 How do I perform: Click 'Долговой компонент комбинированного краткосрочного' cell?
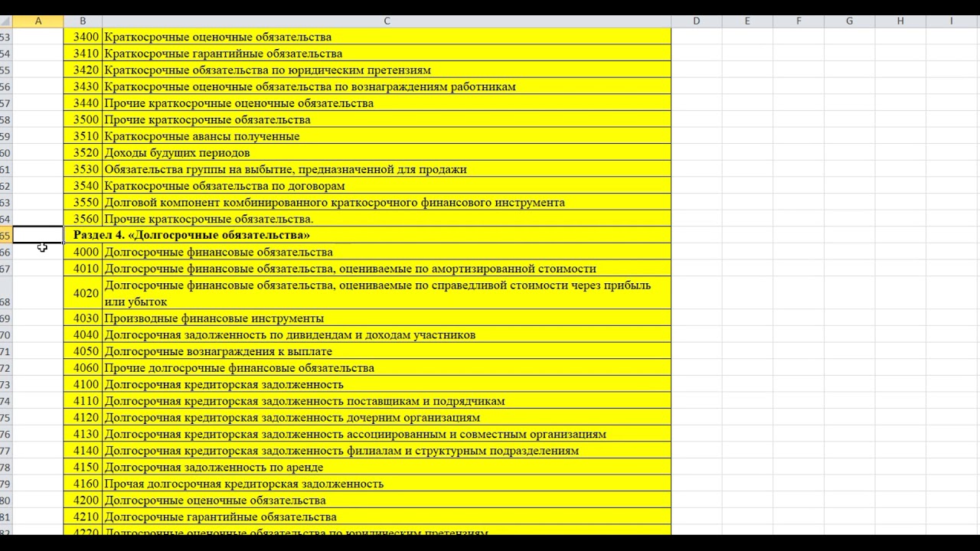pyautogui.click(x=387, y=202)
